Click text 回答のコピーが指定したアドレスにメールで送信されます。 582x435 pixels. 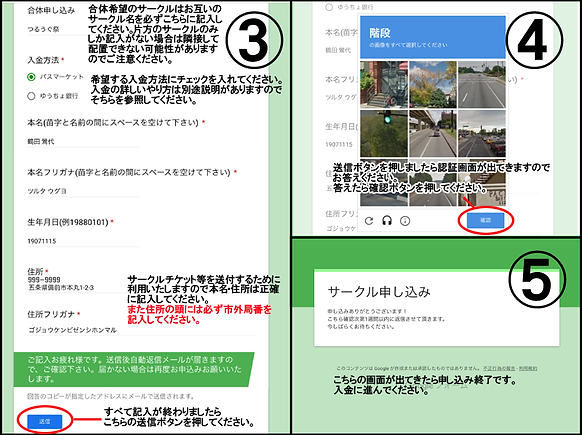tap(111, 396)
